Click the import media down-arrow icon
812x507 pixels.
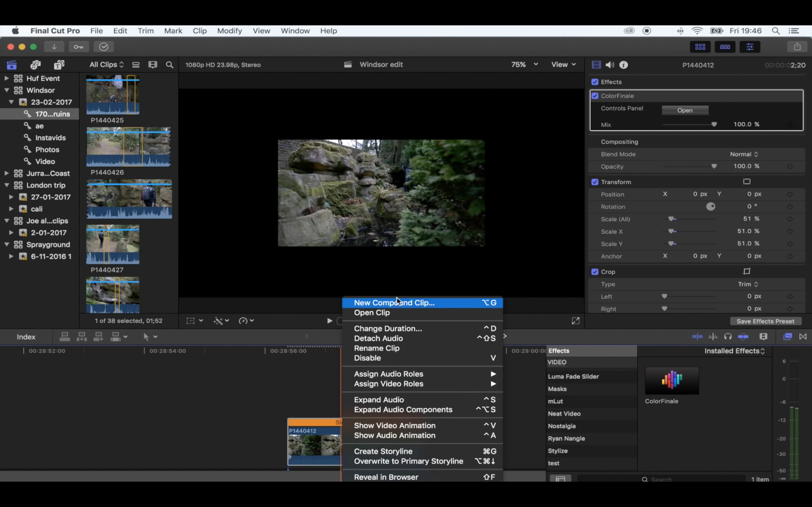coord(54,47)
